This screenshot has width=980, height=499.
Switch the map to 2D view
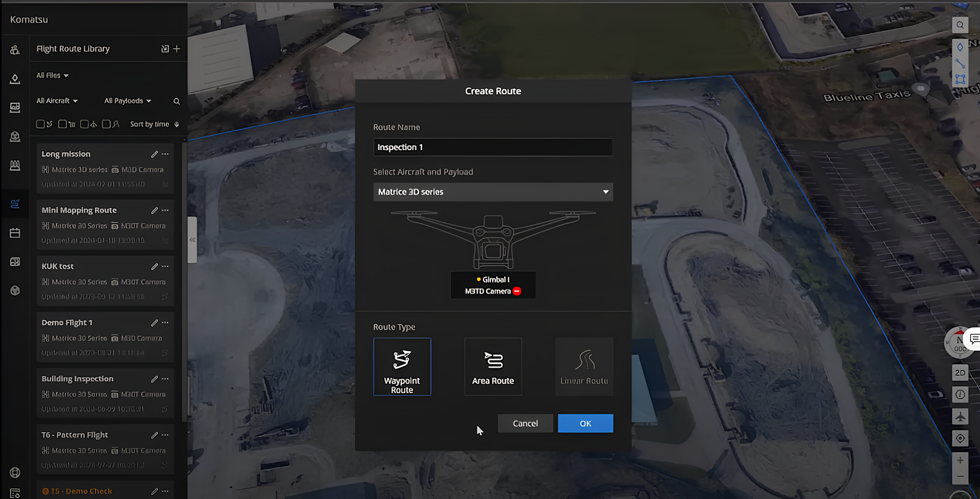[x=960, y=372]
